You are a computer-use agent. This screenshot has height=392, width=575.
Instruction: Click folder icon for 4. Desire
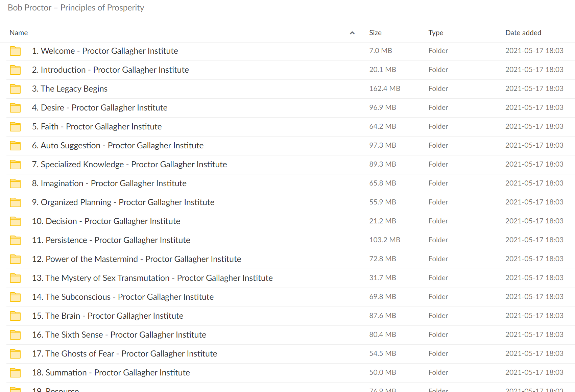[15, 108]
